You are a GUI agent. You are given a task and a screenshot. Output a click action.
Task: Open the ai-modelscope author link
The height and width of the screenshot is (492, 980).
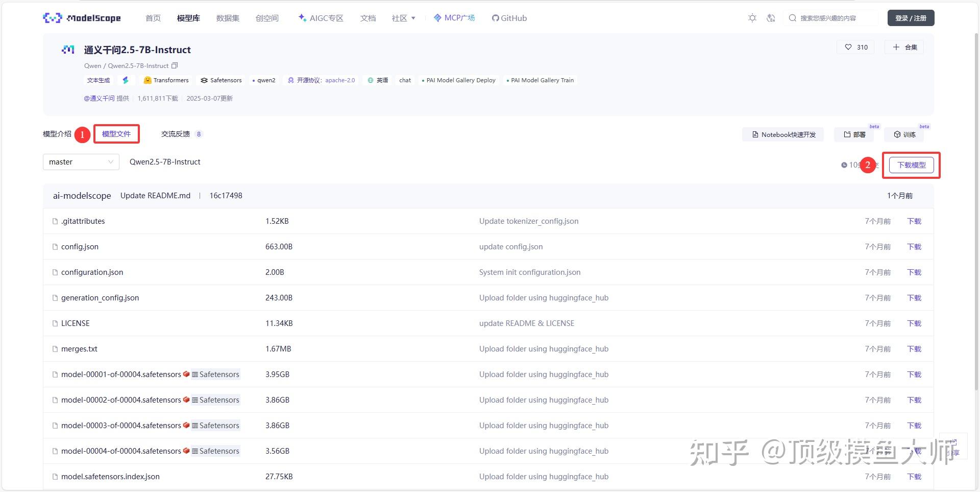pos(82,196)
